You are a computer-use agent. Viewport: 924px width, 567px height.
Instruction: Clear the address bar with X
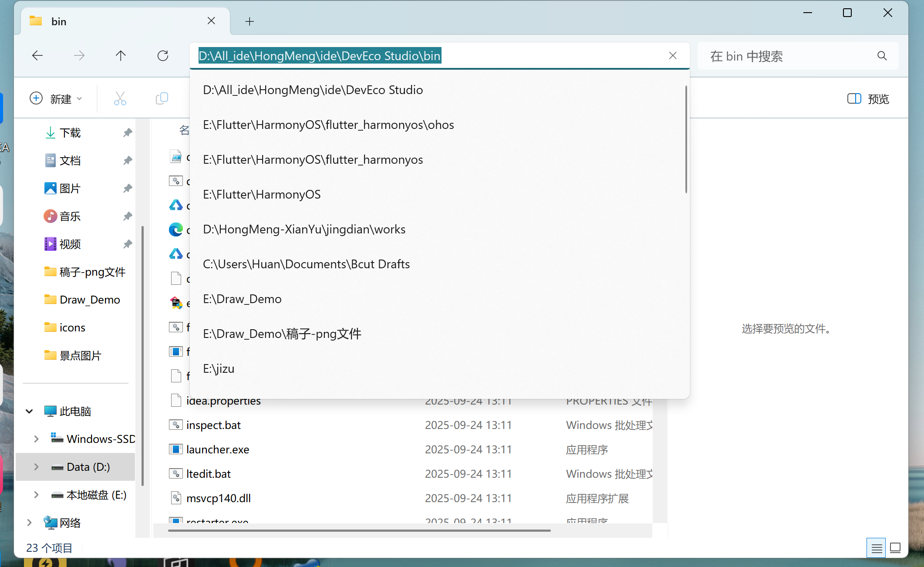(x=673, y=56)
